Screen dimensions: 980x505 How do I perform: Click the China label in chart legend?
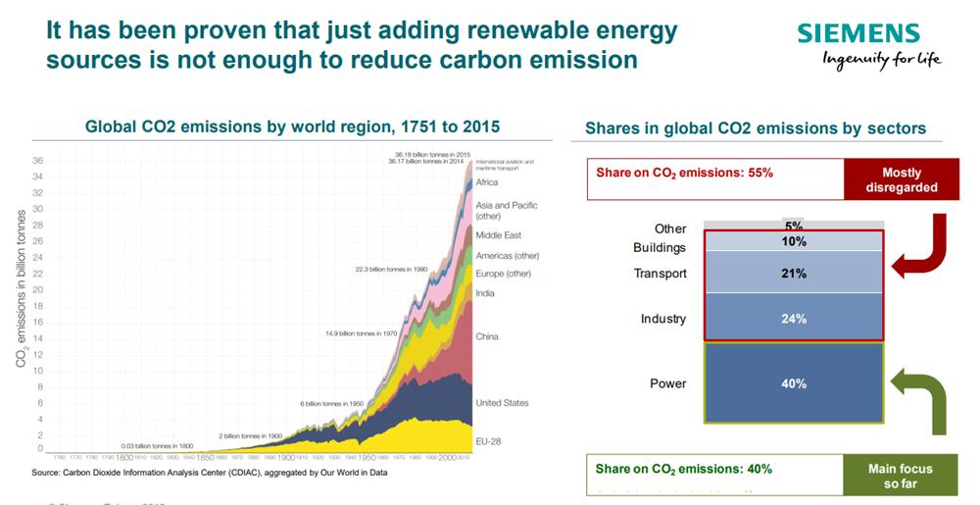click(x=487, y=336)
